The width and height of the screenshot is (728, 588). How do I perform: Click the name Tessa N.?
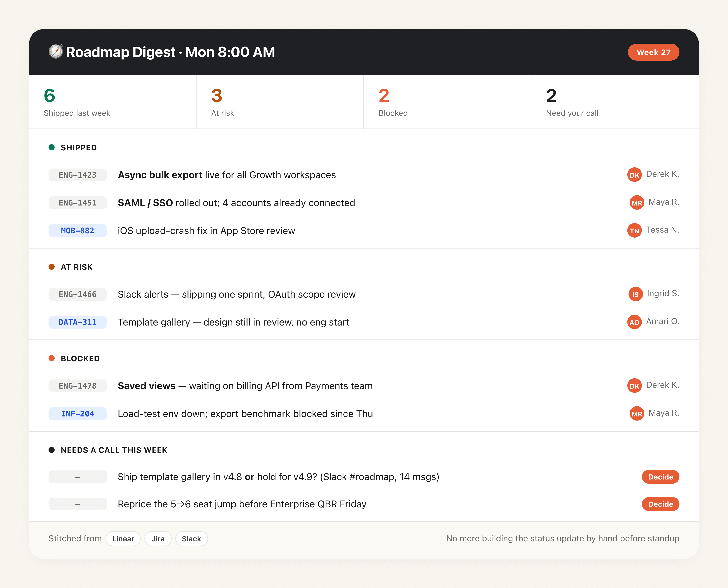[663, 230]
